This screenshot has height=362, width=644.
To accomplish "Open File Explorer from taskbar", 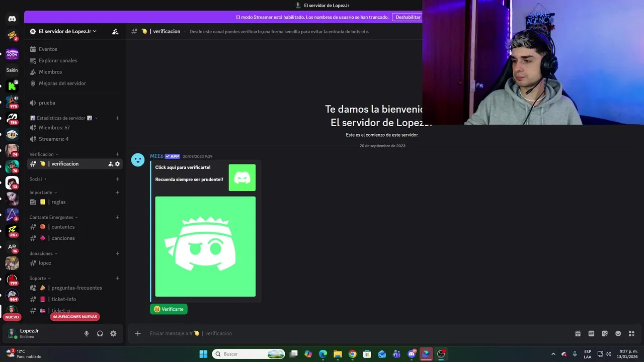I will tap(338, 354).
